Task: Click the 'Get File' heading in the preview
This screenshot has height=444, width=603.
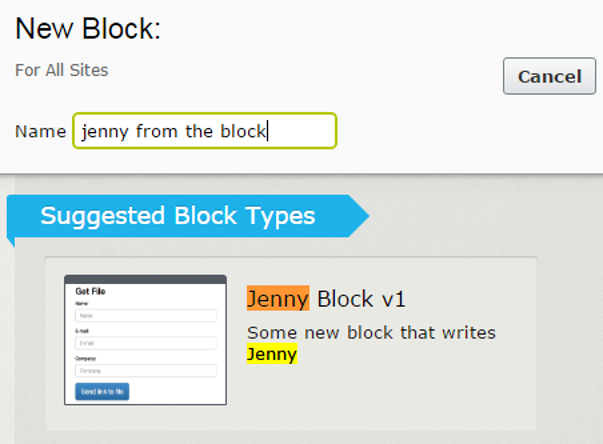Action: pyautogui.click(x=91, y=292)
